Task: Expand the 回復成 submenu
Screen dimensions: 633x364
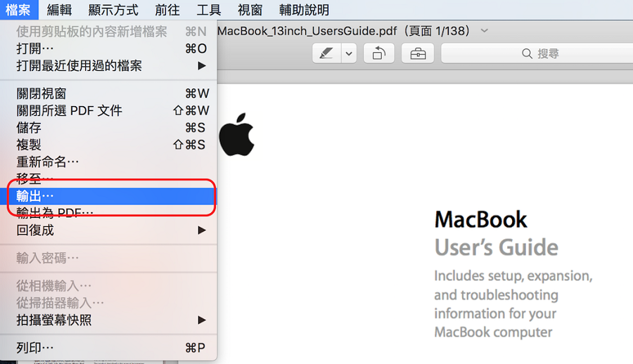Action: pos(108,230)
